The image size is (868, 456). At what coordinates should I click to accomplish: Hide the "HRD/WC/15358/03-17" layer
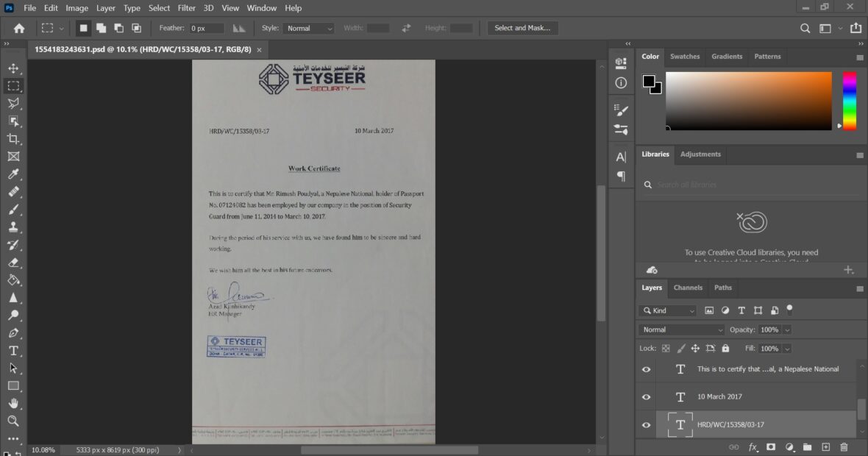click(646, 424)
